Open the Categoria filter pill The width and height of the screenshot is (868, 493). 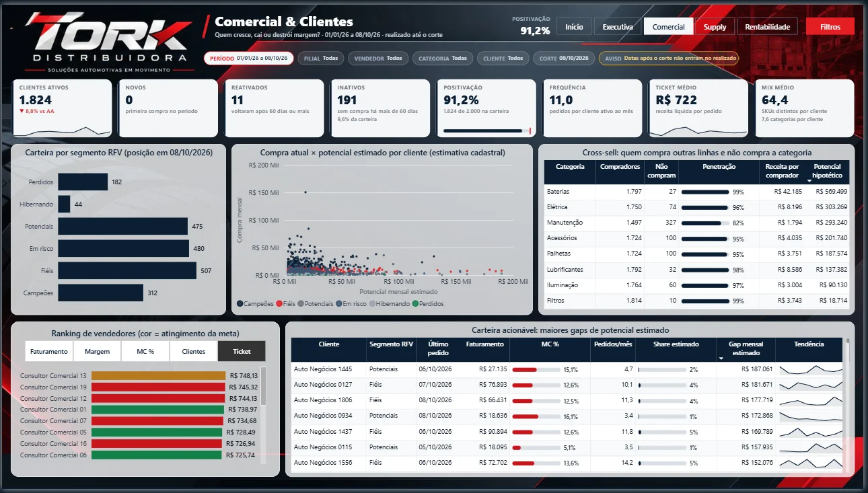442,59
